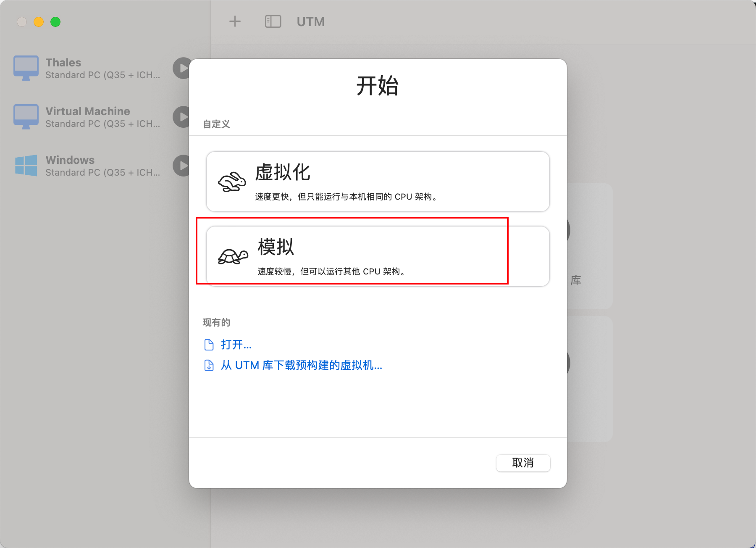Click the UTM title in the toolbar

click(311, 21)
